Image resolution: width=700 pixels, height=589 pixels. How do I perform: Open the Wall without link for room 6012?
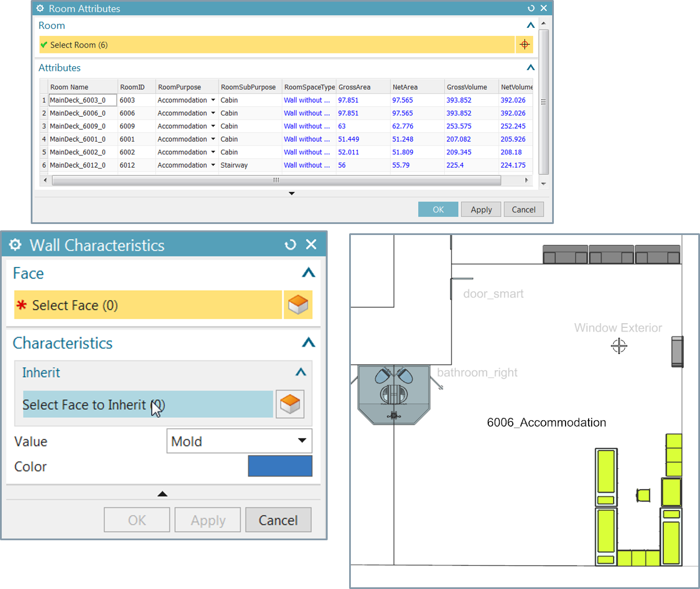307,165
